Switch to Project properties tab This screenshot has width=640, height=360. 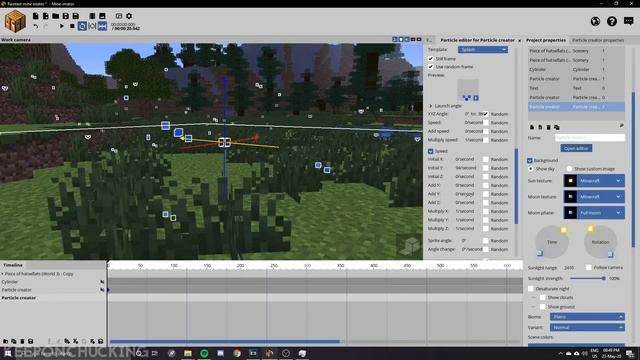[546, 40]
